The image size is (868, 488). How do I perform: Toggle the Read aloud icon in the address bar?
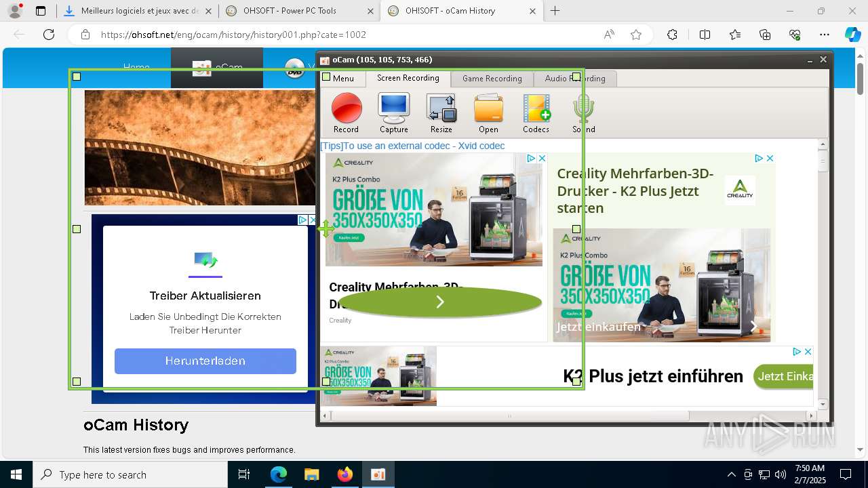609,35
